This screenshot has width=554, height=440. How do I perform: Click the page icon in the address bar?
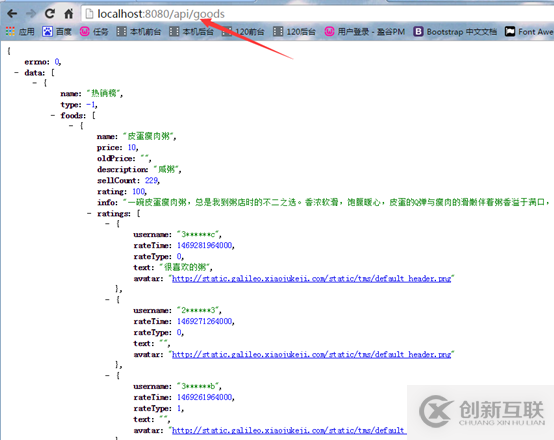(89, 14)
